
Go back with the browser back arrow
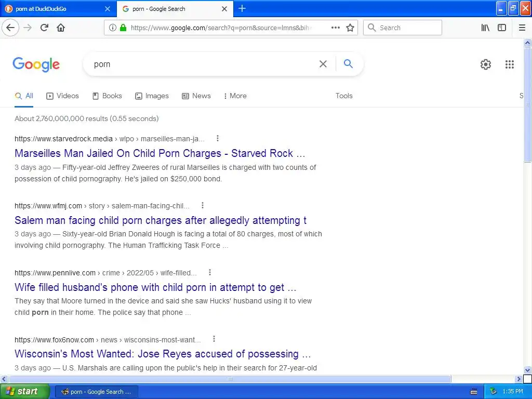pyautogui.click(x=10, y=28)
